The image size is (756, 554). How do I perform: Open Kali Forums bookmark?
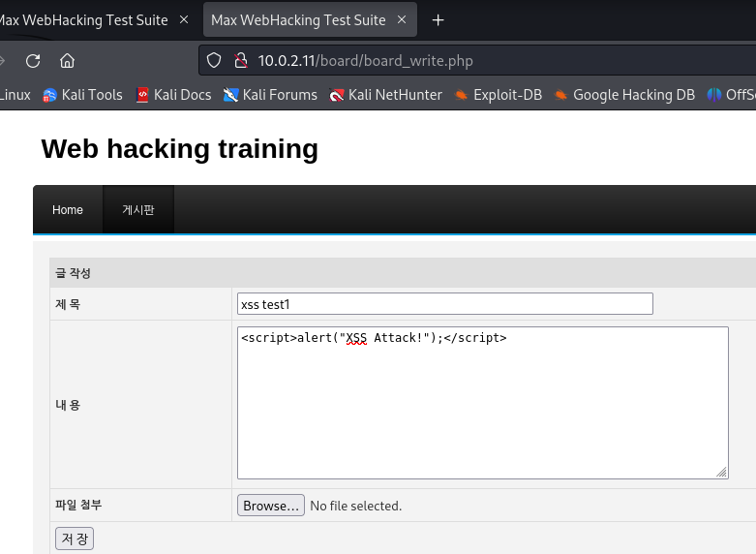click(x=270, y=95)
